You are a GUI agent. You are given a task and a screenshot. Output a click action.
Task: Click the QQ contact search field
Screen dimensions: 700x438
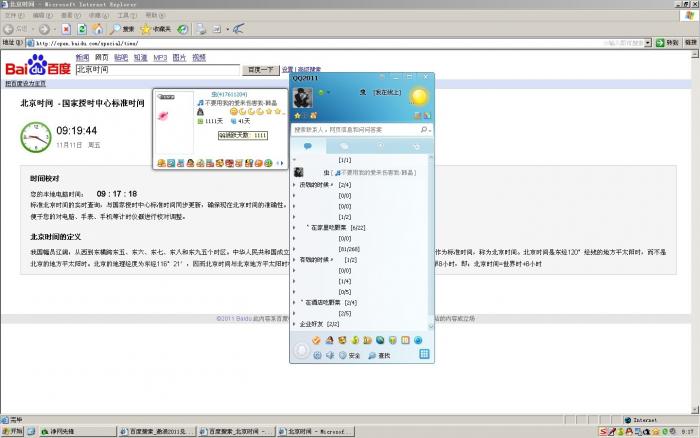click(x=356, y=129)
